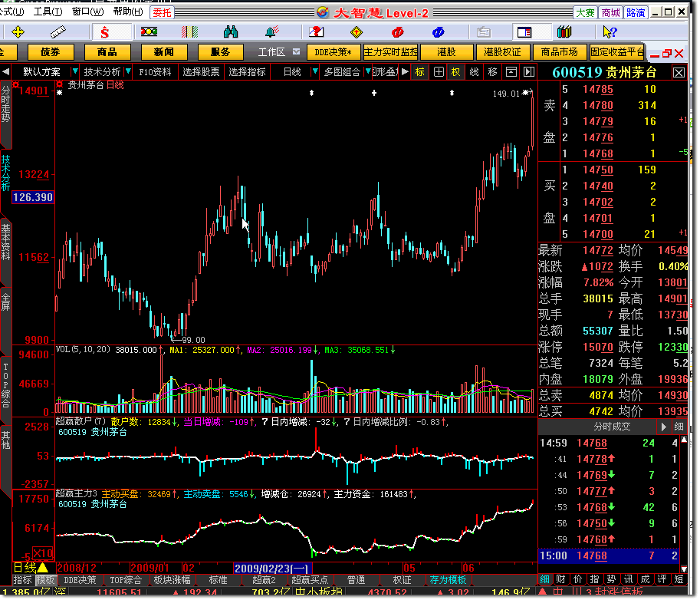The image size is (700, 600).
Task: Click the skip-to-end panel icon
Action: pos(529,72)
